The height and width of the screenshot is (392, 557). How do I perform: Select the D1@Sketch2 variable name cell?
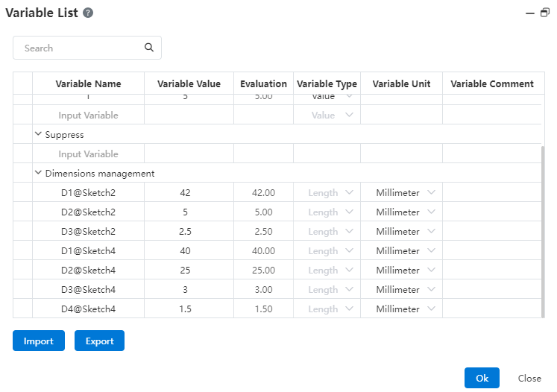click(88, 192)
